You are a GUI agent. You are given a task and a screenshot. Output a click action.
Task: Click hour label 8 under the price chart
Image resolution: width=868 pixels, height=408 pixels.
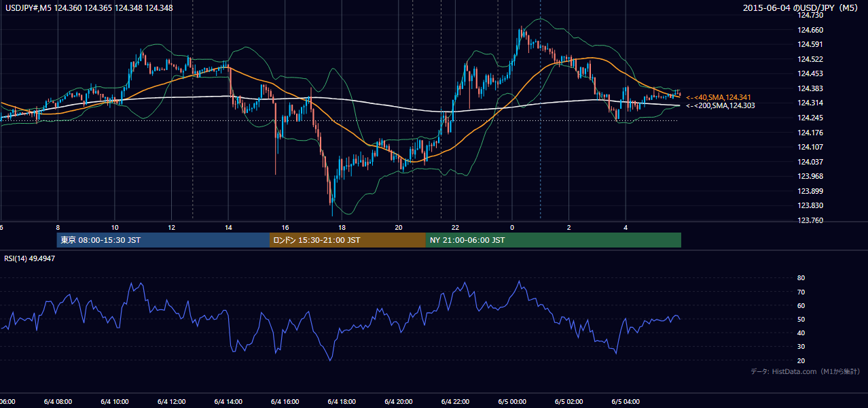pos(58,228)
